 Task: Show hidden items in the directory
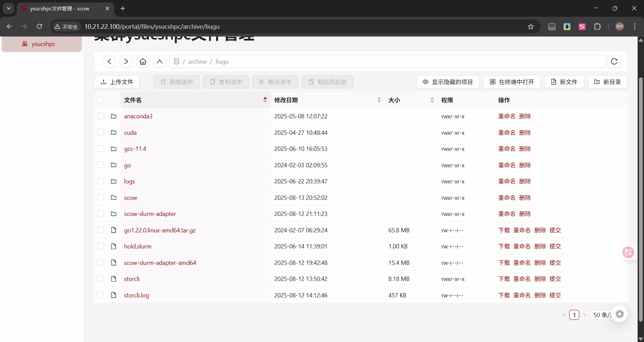448,82
